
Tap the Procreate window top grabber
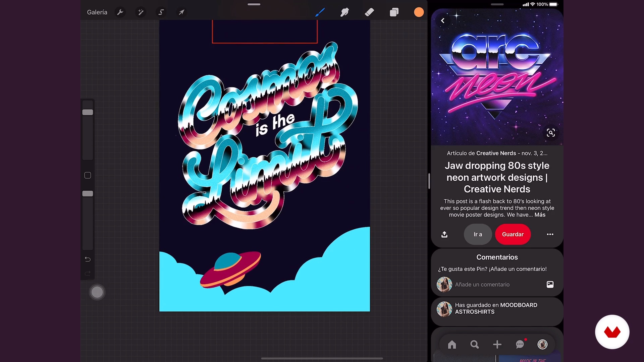(254, 4)
